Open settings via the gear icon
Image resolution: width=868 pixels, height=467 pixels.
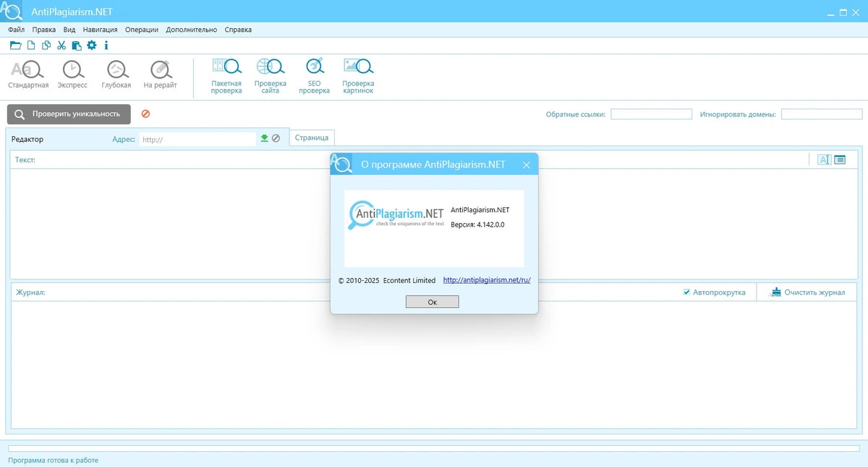pyautogui.click(x=92, y=46)
